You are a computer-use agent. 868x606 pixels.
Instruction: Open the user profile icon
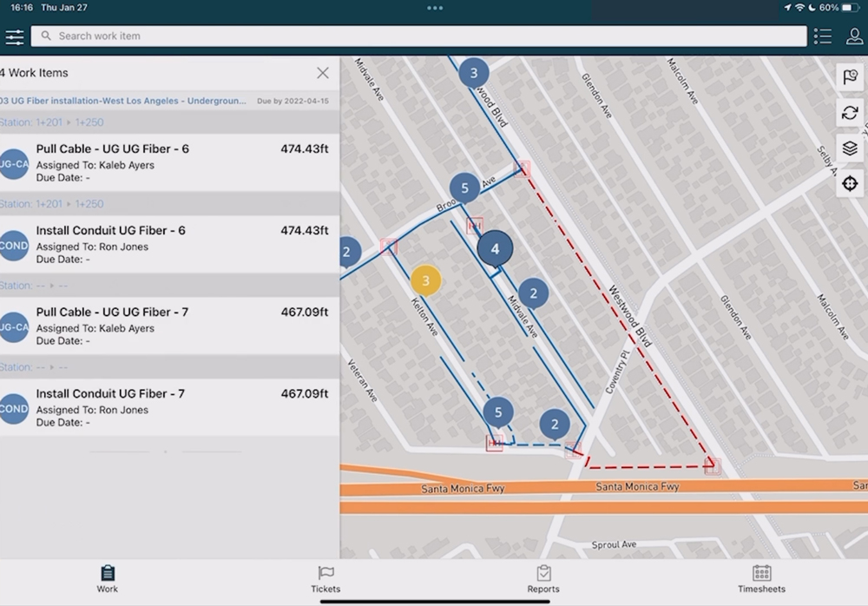click(854, 36)
